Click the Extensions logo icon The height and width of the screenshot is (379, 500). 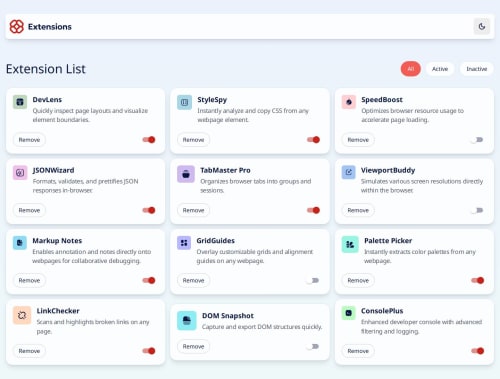(x=17, y=27)
